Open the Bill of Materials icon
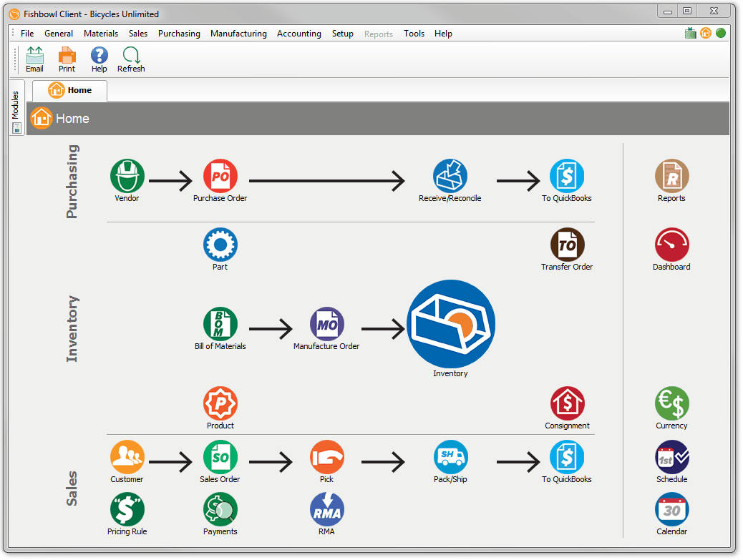Viewport: 743px width, 560px height. [x=220, y=324]
